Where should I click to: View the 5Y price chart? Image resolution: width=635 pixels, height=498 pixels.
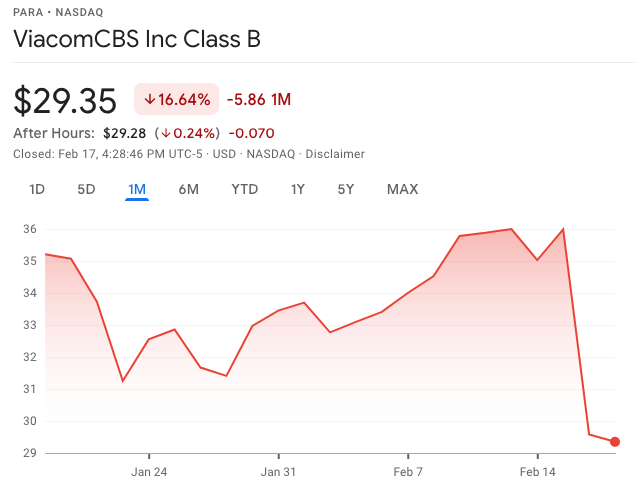(346, 189)
